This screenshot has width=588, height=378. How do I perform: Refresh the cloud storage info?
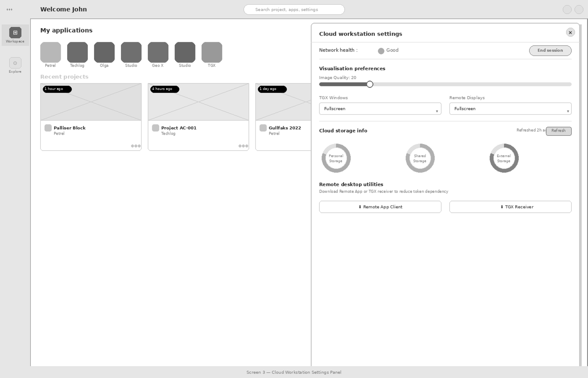click(x=558, y=131)
